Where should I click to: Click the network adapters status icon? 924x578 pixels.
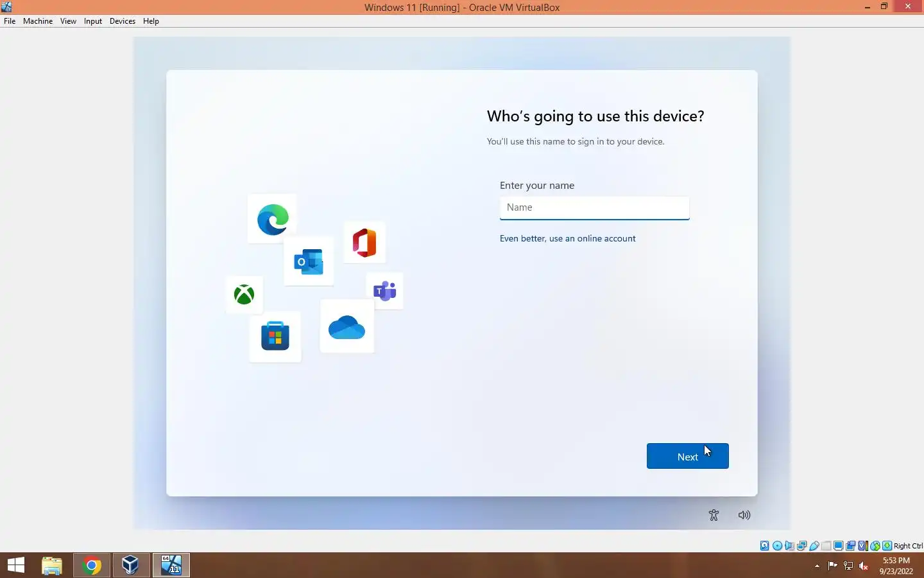(801, 546)
